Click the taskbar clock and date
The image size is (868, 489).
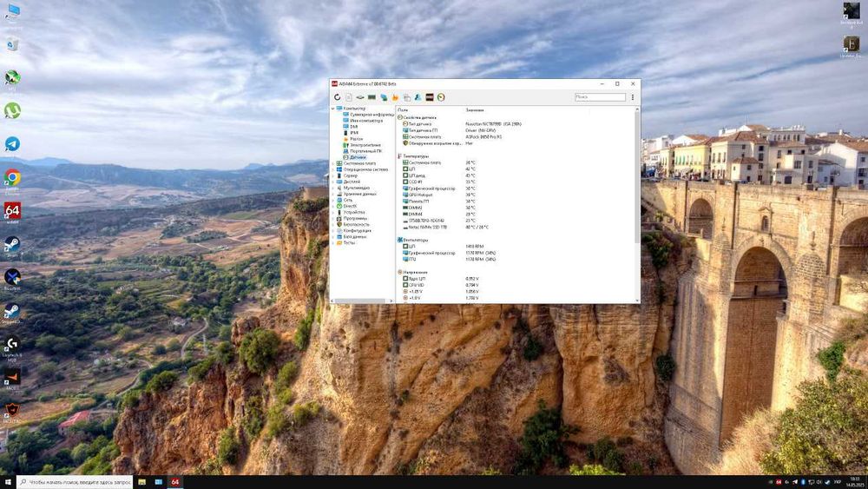855,481
